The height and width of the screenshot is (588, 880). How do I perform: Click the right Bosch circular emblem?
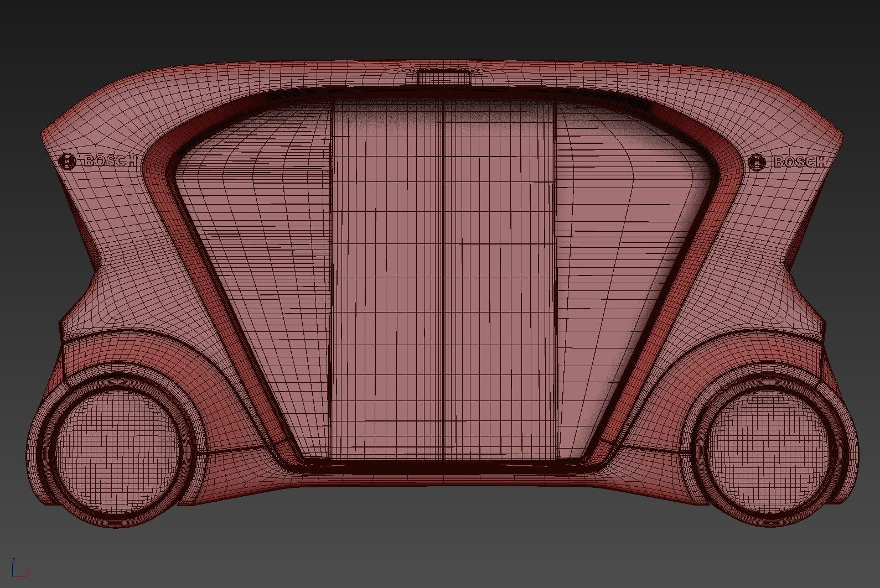[757, 163]
